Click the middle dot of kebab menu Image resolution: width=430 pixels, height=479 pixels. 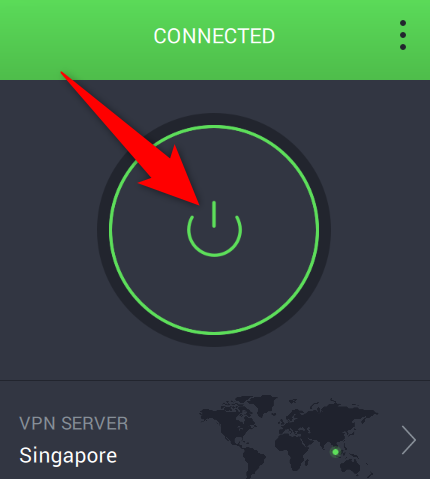pos(403,35)
